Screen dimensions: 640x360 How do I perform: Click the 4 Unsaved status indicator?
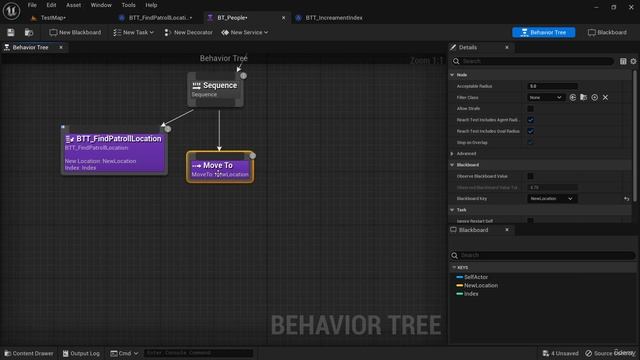(x=560, y=353)
